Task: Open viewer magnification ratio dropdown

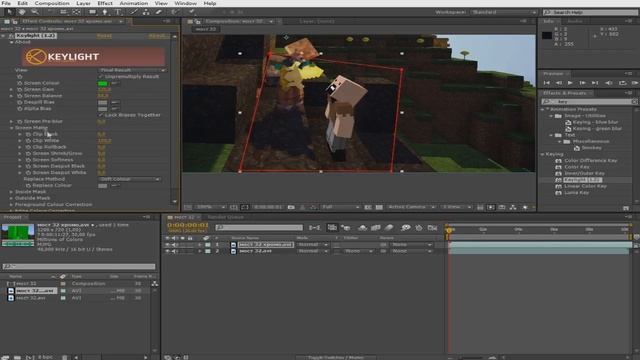Action: pos(210,207)
